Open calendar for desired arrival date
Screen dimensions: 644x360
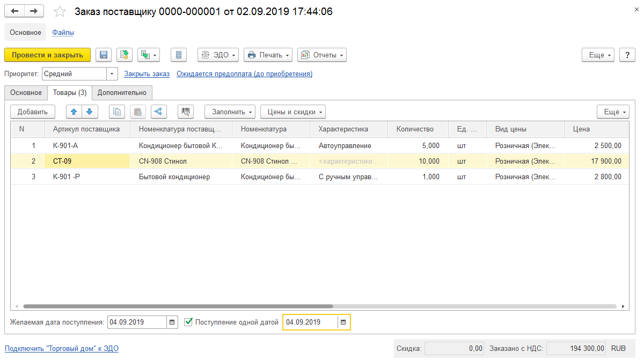[172, 322]
